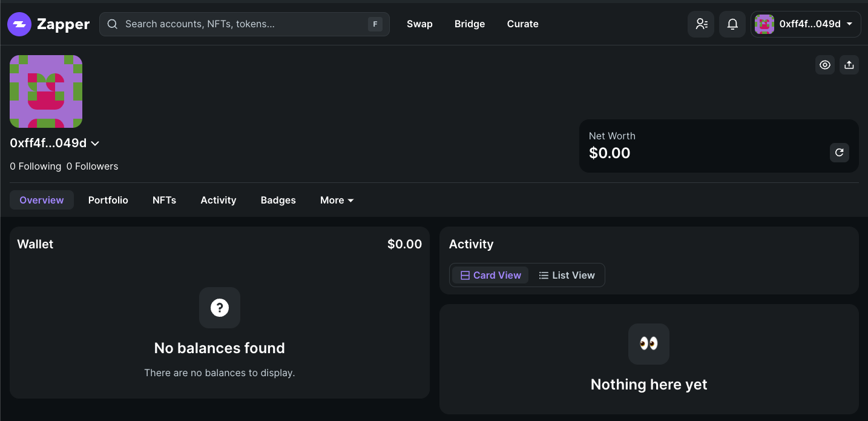This screenshot has width=868, height=421.
Task: Click the search magnifier icon
Action: tap(112, 24)
